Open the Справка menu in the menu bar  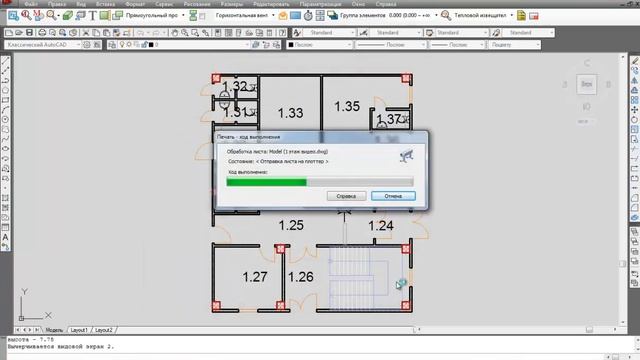tap(386, 4)
